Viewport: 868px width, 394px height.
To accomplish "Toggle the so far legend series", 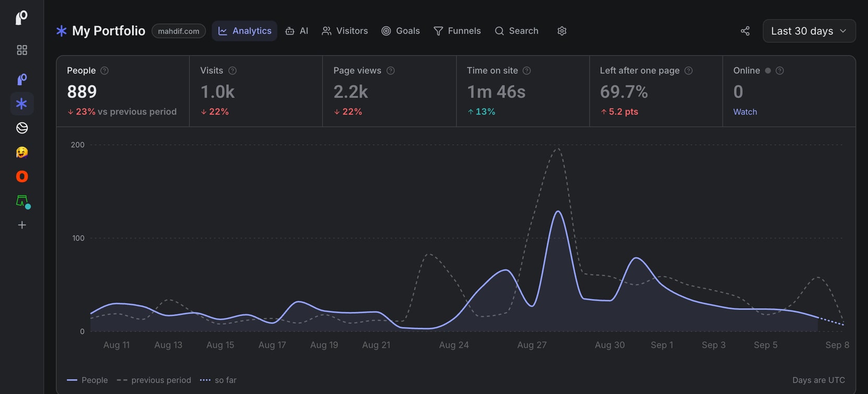I will coord(219,380).
